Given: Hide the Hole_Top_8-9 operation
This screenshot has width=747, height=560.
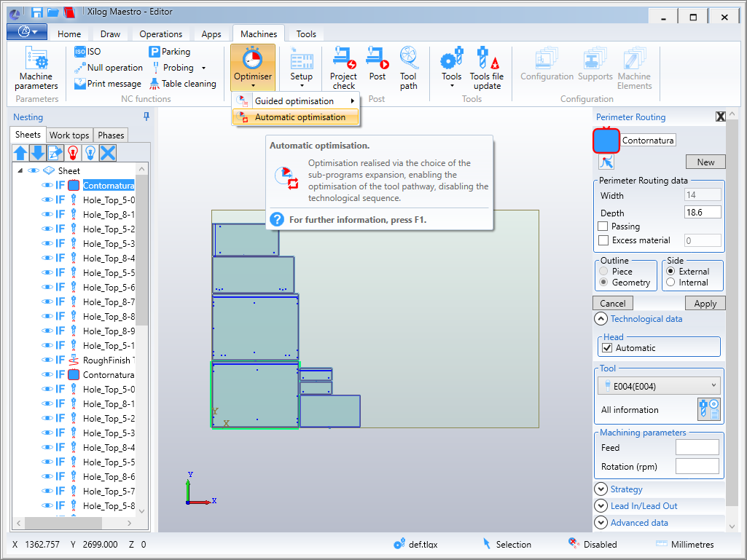Looking at the screenshot, I should tap(47, 331).
